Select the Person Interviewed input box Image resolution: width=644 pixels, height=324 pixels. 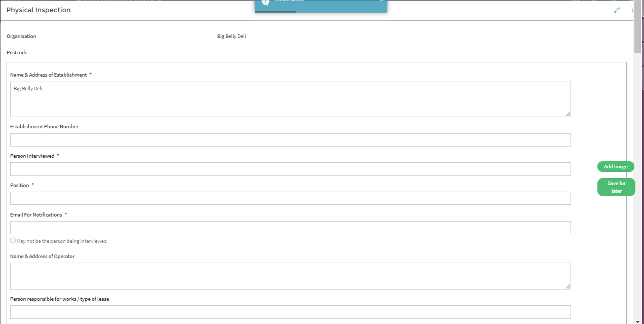(x=290, y=169)
